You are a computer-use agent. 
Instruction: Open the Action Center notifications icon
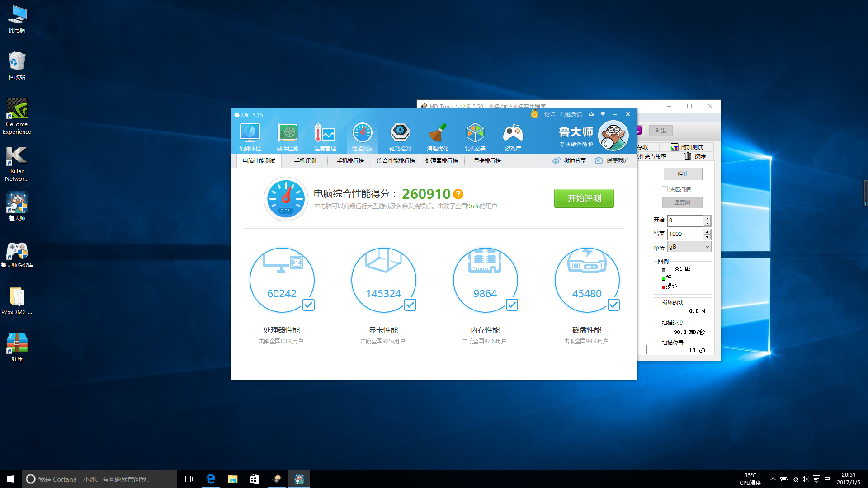click(x=816, y=479)
